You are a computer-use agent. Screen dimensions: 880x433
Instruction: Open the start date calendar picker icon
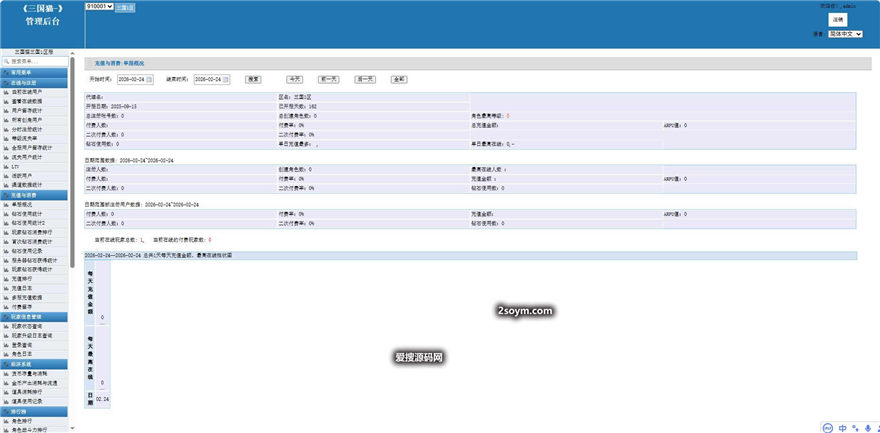(148, 78)
